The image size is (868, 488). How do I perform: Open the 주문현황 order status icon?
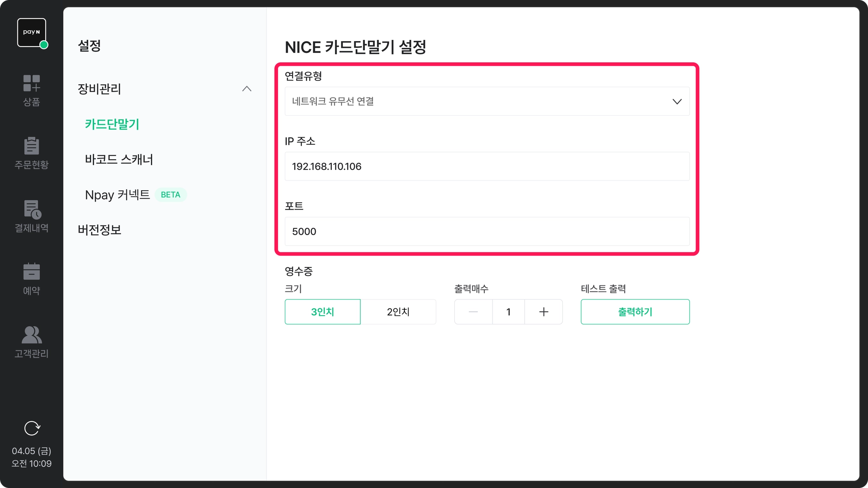pyautogui.click(x=31, y=146)
